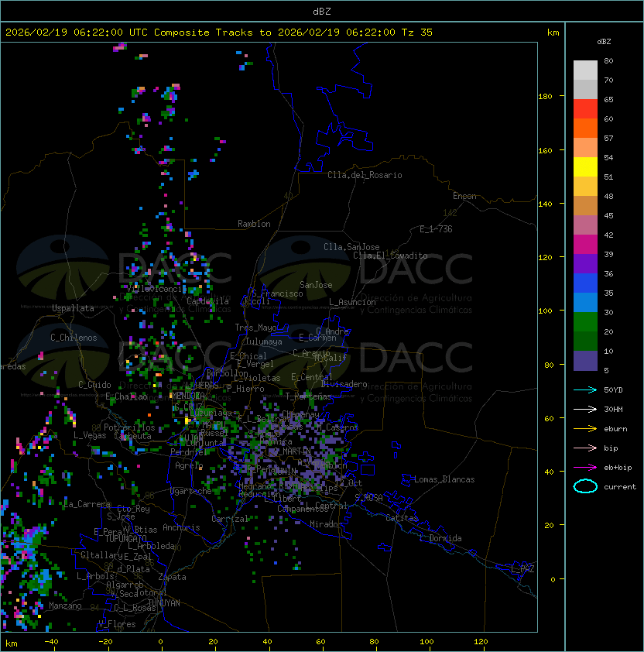
Task: Click the 'eburn' legend label
Action: tap(615, 429)
